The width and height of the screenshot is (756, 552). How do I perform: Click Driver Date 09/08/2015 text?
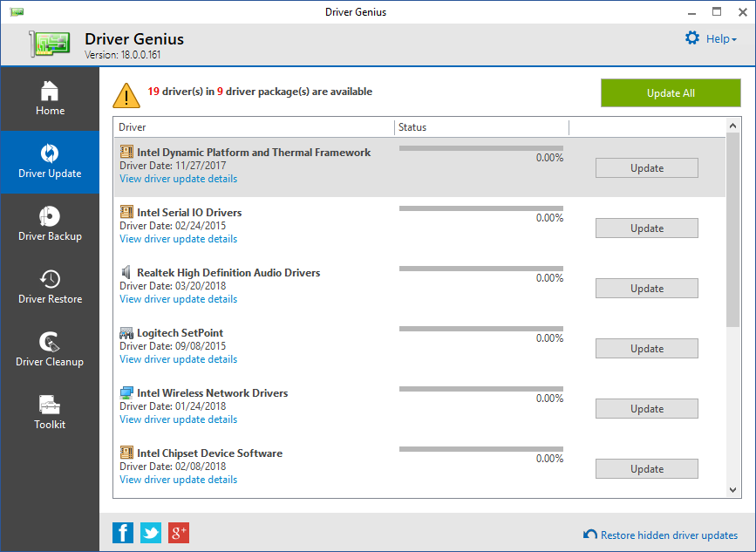[173, 346]
